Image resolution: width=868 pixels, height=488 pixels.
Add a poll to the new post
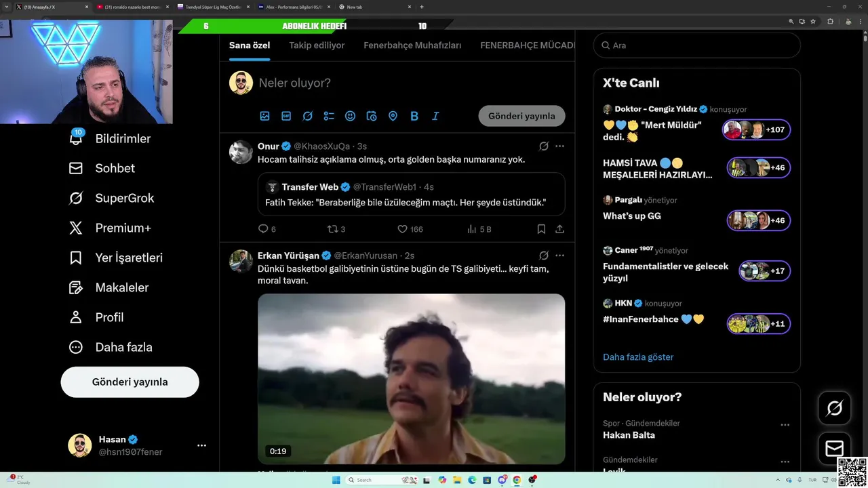tap(329, 116)
